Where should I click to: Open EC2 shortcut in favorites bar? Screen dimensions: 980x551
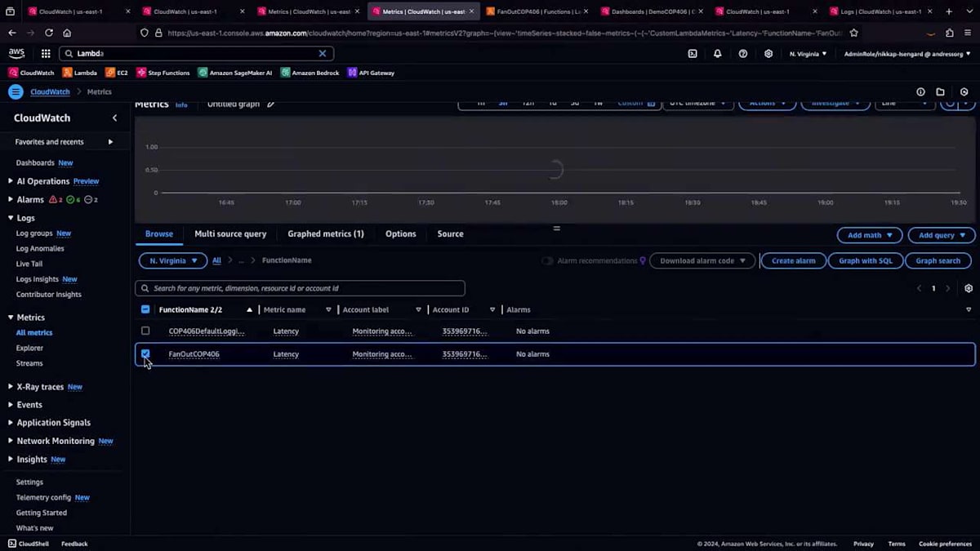point(117,73)
